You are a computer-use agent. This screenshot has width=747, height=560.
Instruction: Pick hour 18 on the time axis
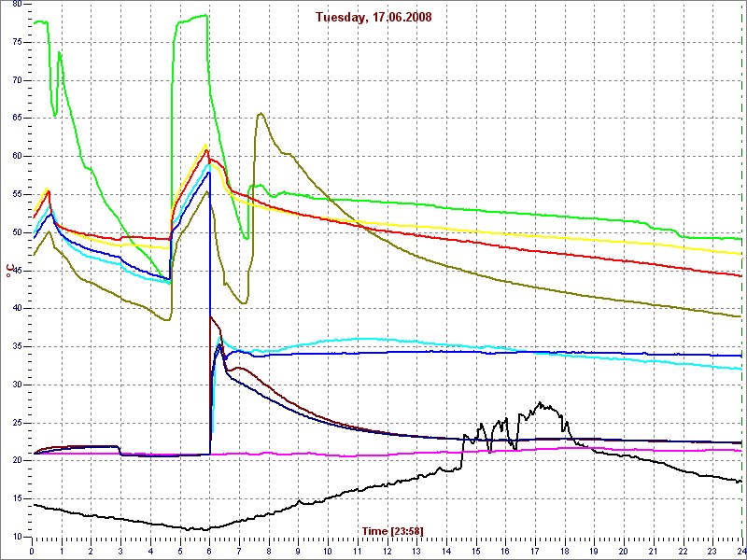565,552
